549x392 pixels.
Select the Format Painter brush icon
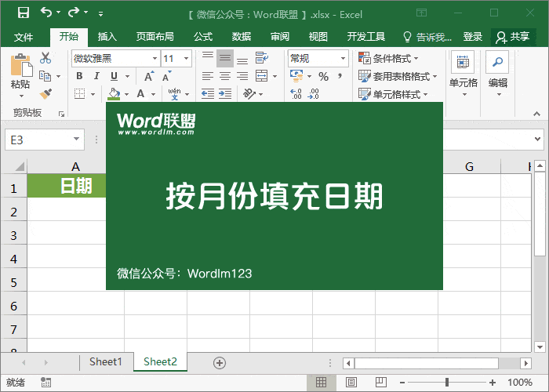coord(45,94)
